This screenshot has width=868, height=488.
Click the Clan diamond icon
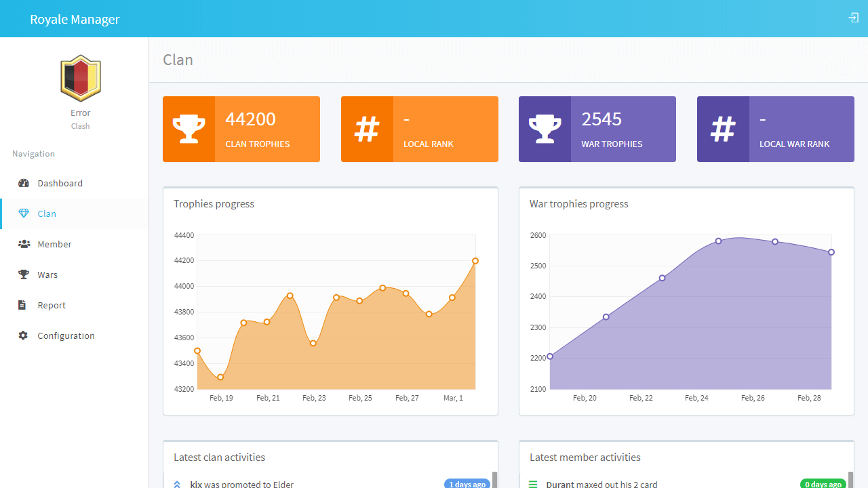pyautogui.click(x=24, y=213)
